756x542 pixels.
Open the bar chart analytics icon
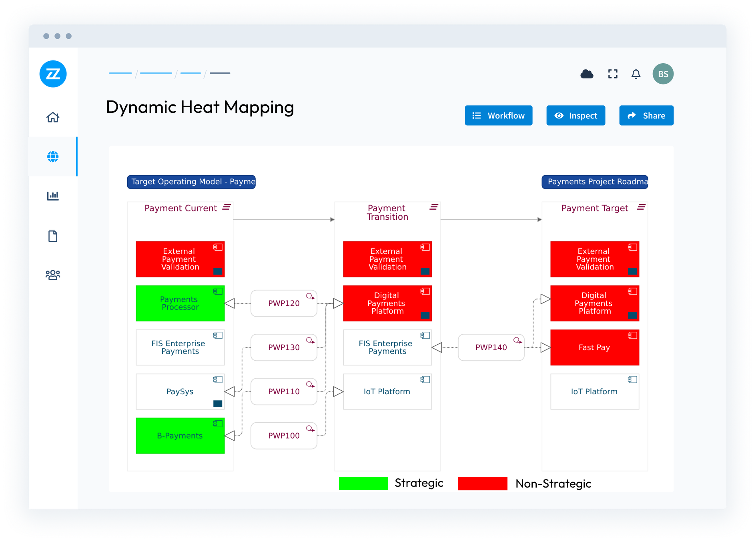[x=53, y=196]
